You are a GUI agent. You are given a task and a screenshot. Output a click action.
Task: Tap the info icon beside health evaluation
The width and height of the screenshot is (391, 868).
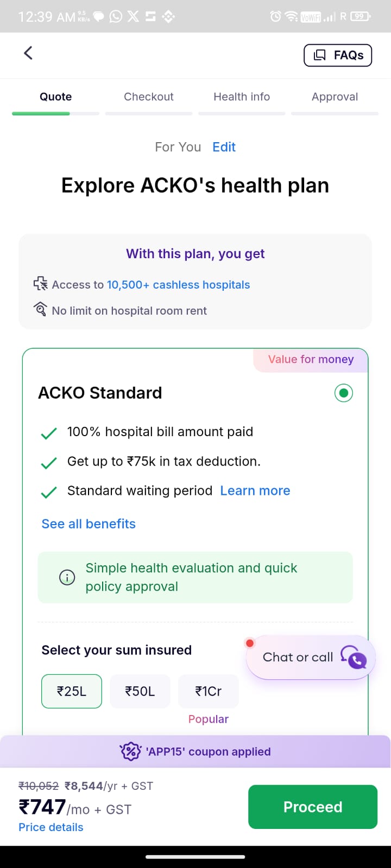point(67,577)
